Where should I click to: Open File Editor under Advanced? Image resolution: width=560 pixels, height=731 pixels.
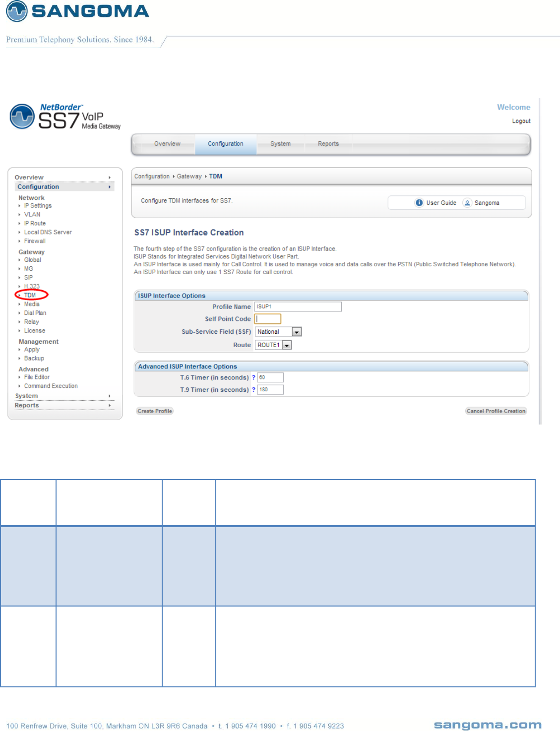pos(37,377)
